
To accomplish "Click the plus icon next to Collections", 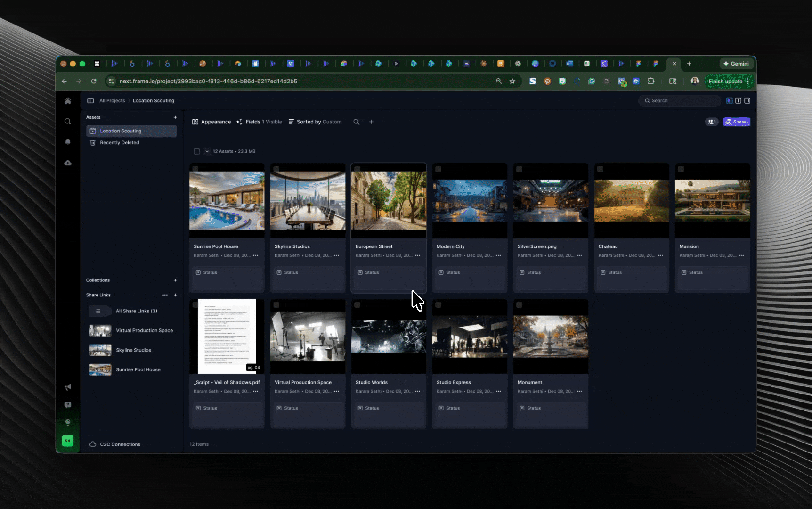I will tap(175, 280).
